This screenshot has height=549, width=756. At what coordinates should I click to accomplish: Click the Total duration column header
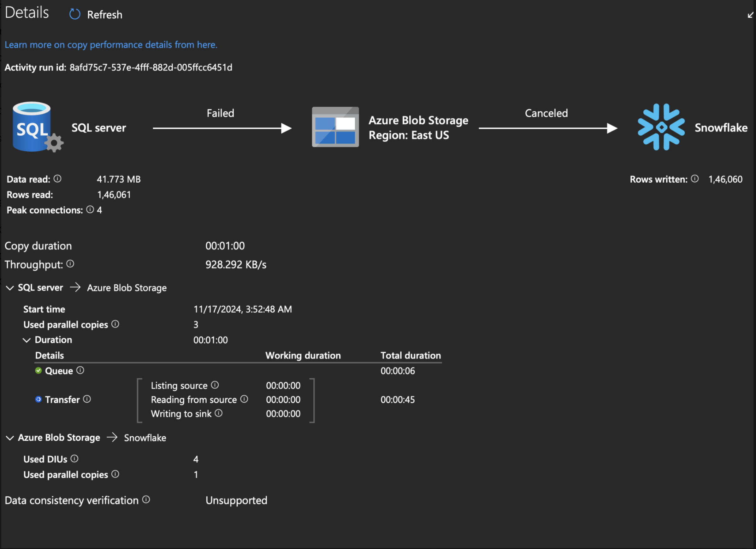411,355
